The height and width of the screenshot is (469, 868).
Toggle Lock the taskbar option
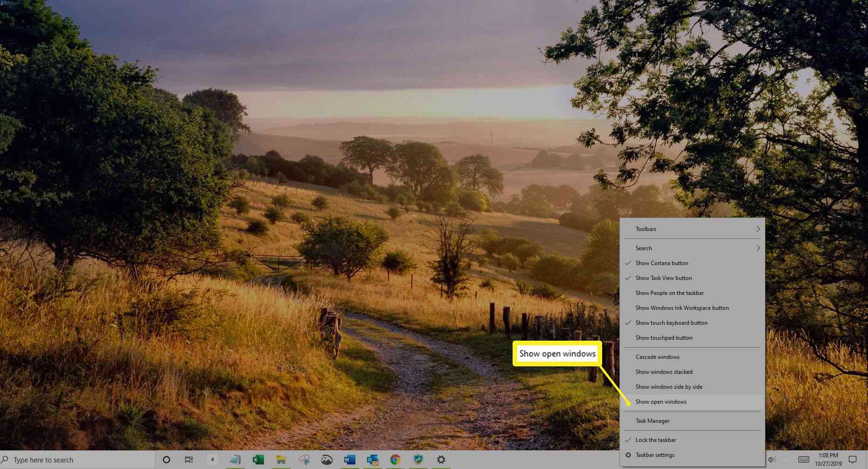(692, 440)
